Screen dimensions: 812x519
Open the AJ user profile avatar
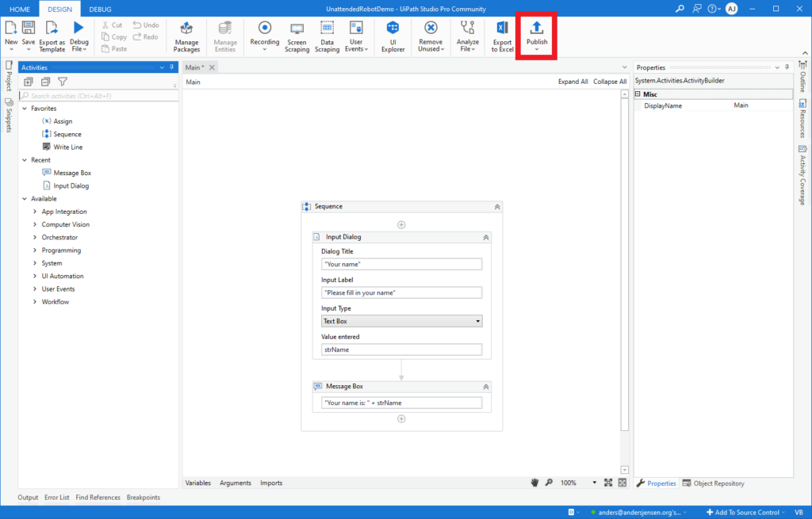point(731,9)
